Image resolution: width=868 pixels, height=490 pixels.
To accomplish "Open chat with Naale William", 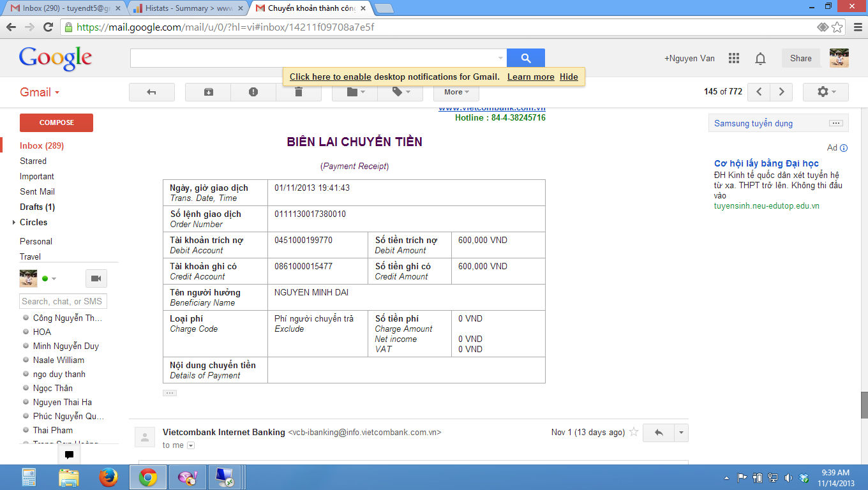I will [59, 360].
